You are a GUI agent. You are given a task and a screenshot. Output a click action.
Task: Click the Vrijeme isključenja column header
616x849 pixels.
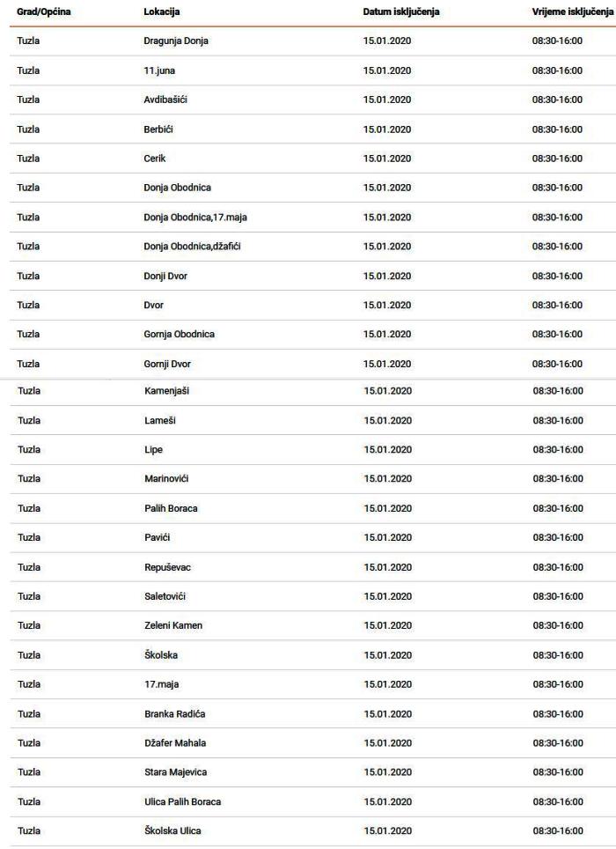point(573,12)
